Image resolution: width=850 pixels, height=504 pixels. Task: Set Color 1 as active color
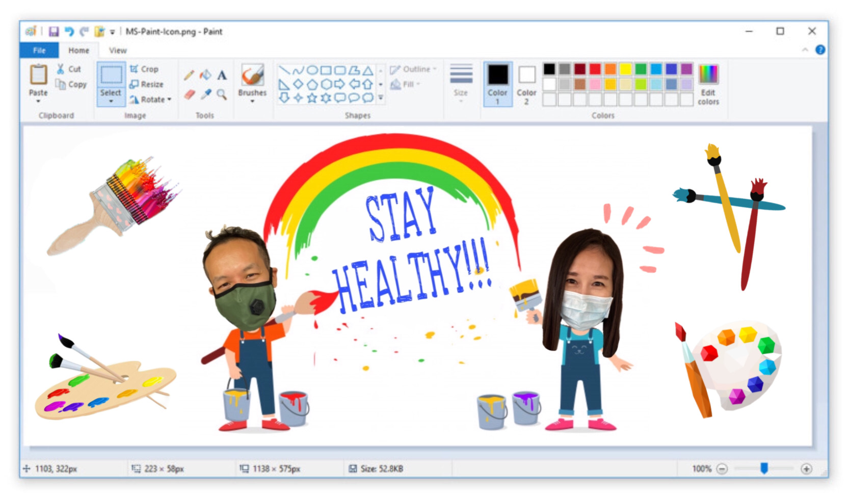click(497, 84)
